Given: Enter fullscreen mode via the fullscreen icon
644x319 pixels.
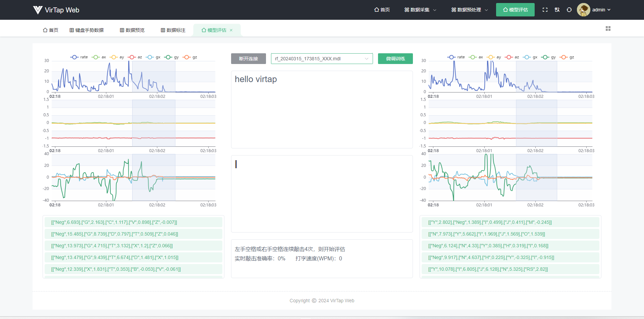Looking at the screenshot, I should point(545,10).
